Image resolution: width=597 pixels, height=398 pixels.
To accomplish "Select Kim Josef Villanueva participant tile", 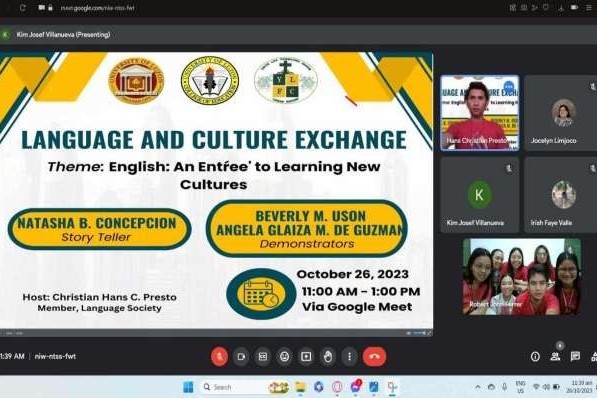I will pos(480,195).
